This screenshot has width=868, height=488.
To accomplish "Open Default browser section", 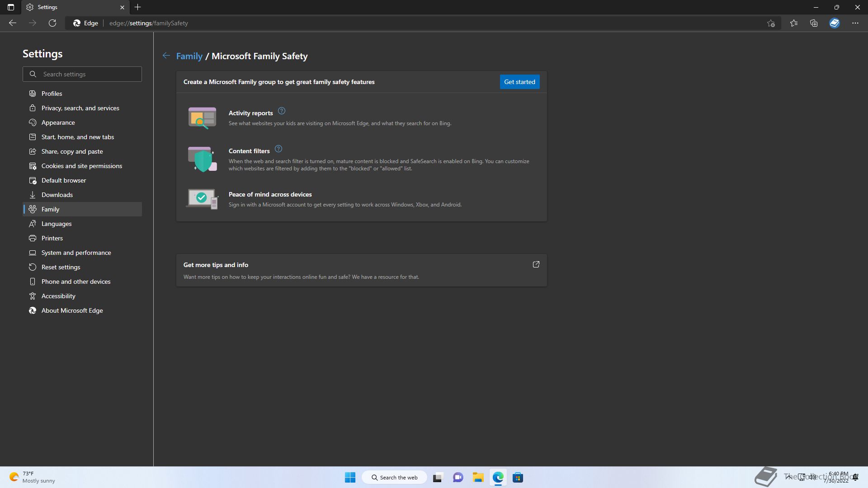I will [82, 180].
